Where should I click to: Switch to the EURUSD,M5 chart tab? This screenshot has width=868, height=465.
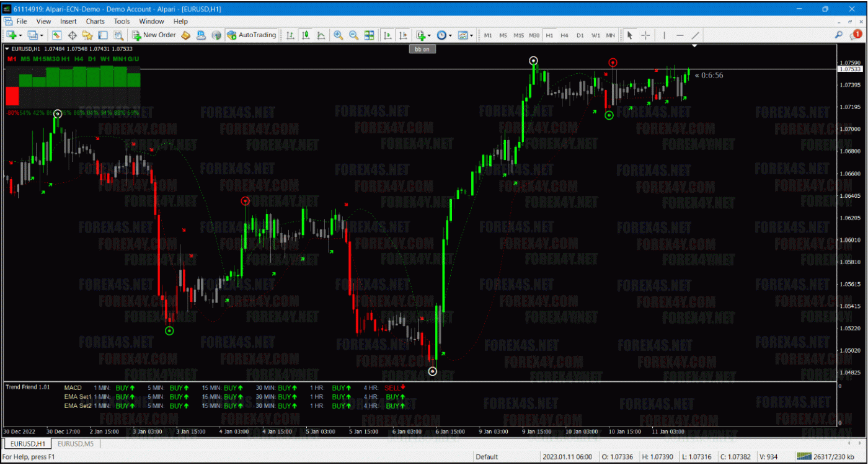[75, 444]
